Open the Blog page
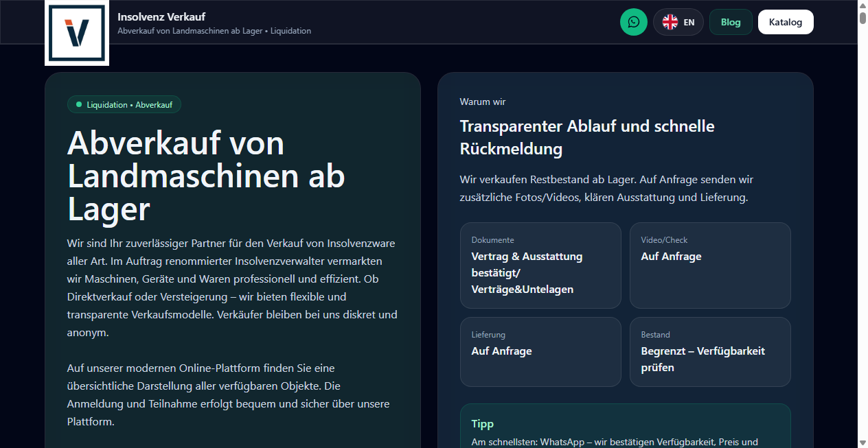 [731, 22]
